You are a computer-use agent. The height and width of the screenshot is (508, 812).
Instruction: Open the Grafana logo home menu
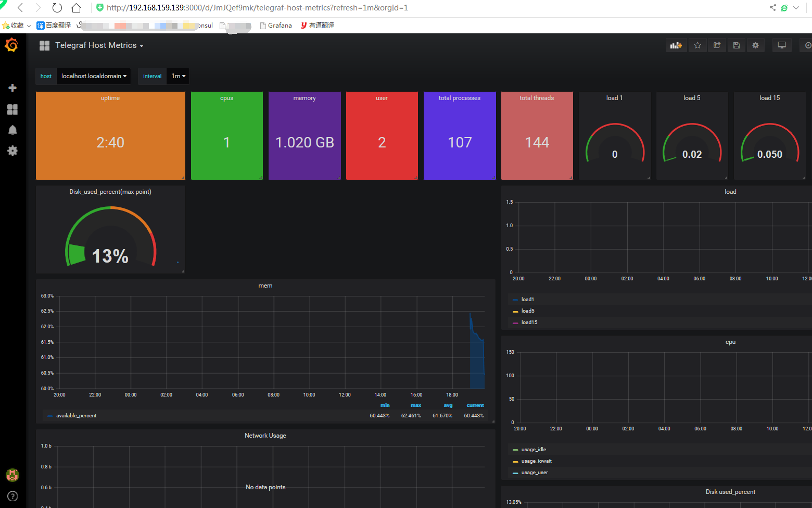11,45
